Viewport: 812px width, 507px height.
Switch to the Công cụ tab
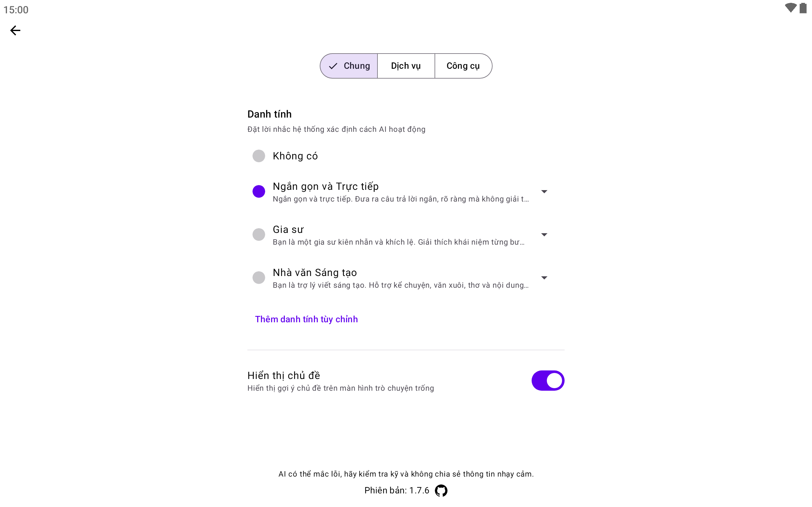pos(463,66)
